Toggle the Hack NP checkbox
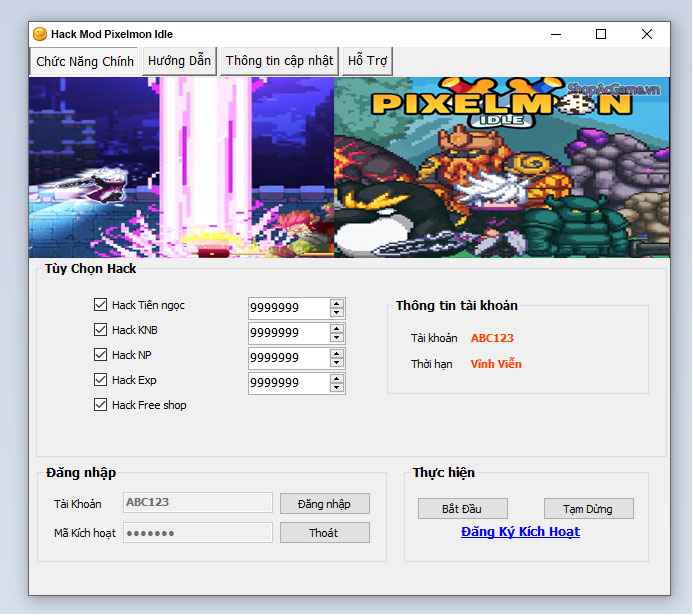This screenshot has width=693, height=616. click(100, 354)
